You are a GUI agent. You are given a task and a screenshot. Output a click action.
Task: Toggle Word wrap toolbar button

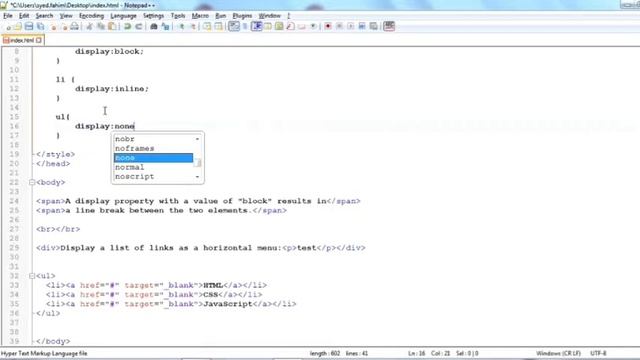[234, 27]
